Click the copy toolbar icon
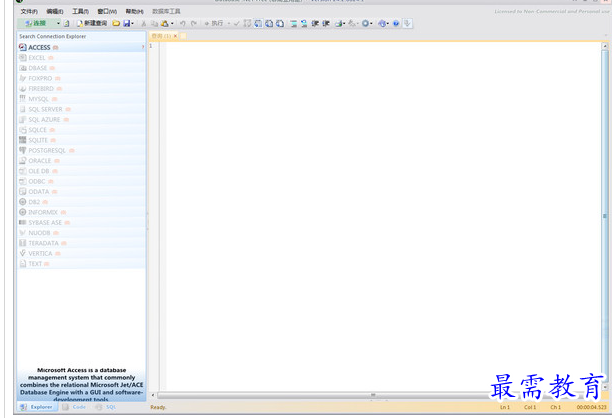 tap(155, 23)
